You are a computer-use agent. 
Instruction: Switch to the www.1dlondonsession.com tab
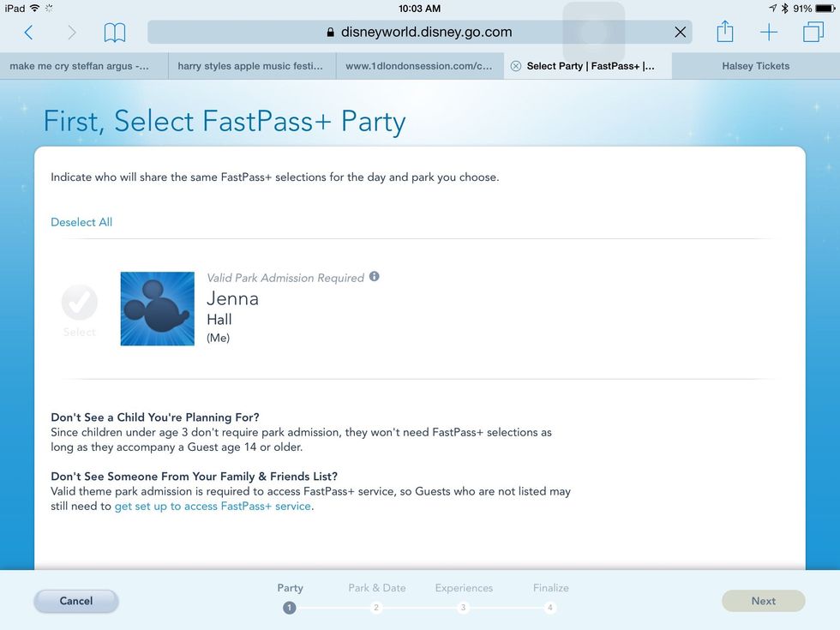tap(420, 67)
